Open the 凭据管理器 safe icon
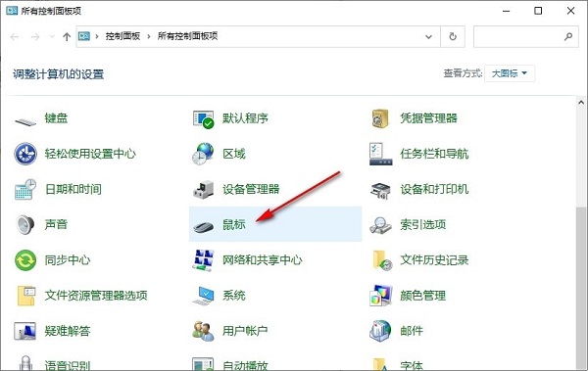588x371 pixels. click(380, 118)
